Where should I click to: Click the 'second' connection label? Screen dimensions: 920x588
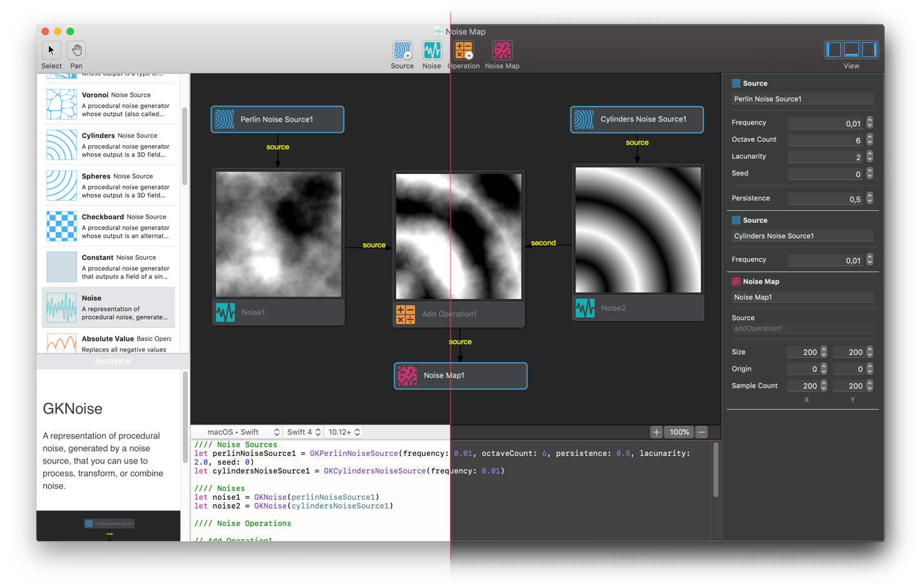coord(543,243)
